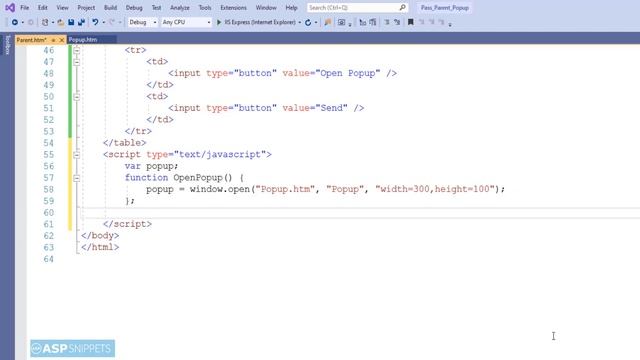Open the Edit menu
This screenshot has height=360, width=640.
coord(42,8)
